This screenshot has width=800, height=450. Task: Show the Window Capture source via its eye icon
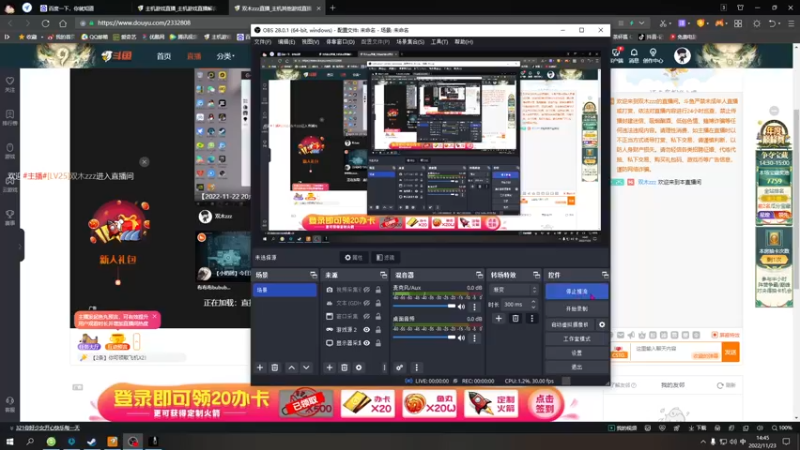click(366, 316)
